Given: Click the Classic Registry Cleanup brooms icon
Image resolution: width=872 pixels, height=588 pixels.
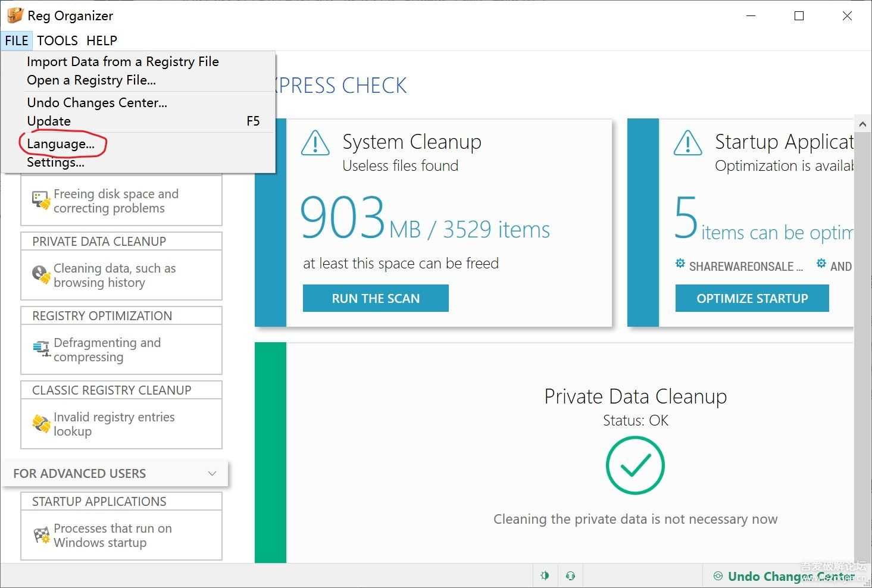Looking at the screenshot, I should point(40,424).
